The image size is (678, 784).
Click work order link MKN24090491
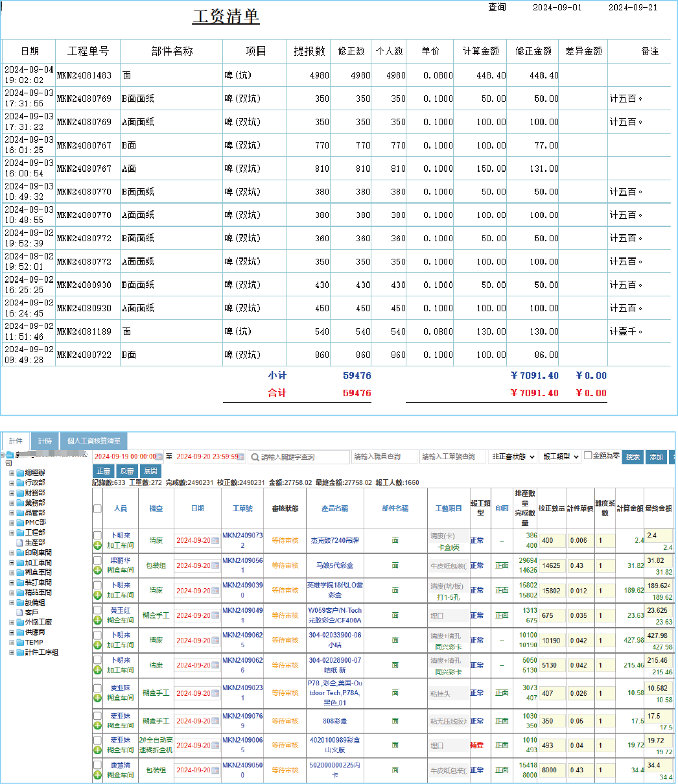coord(243,615)
